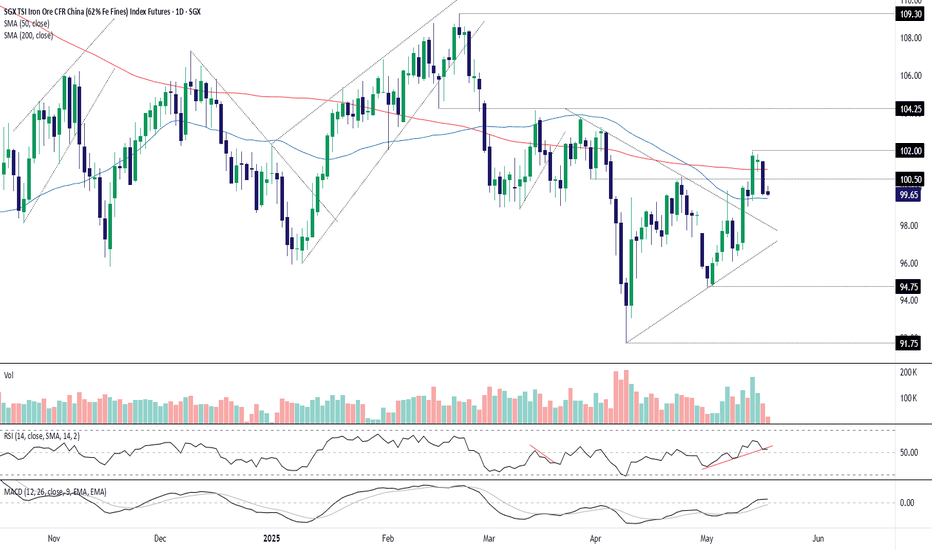This screenshot has width=932, height=550.
Task: Select the Vol indicator label
Action: point(9,375)
